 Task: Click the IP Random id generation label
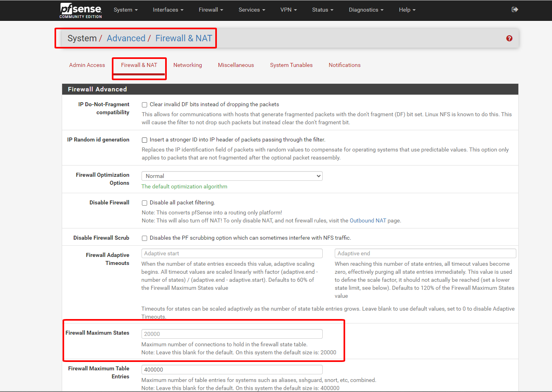point(98,139)
